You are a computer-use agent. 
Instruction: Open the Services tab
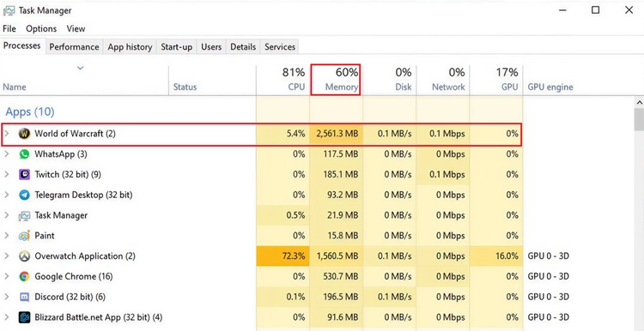pyautogui.click(x=280, y=47)
